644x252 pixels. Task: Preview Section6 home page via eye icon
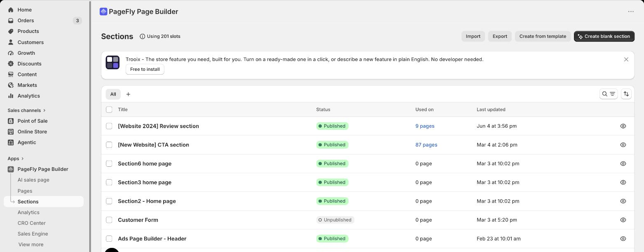pyautogui.click(x=623, y=163)
